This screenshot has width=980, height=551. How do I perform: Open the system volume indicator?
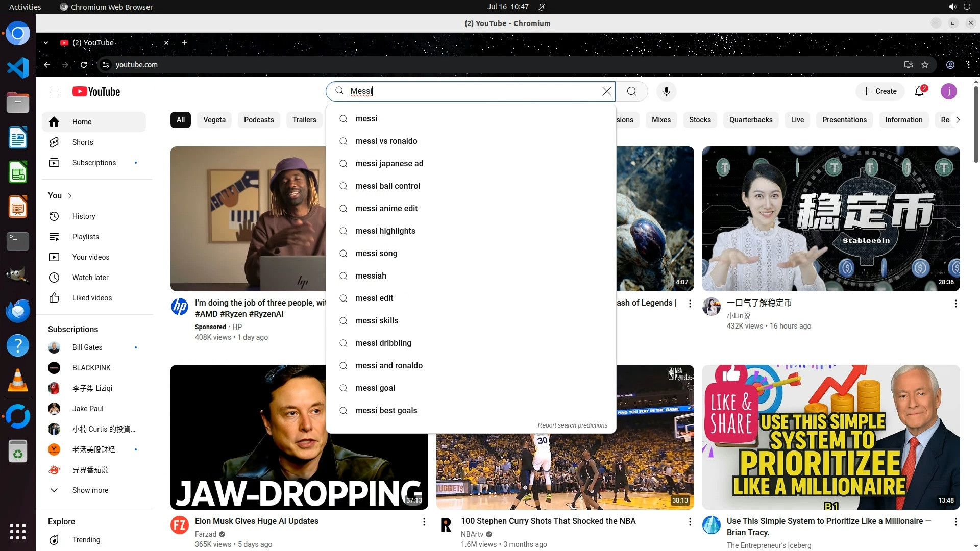tap(952, 7)
